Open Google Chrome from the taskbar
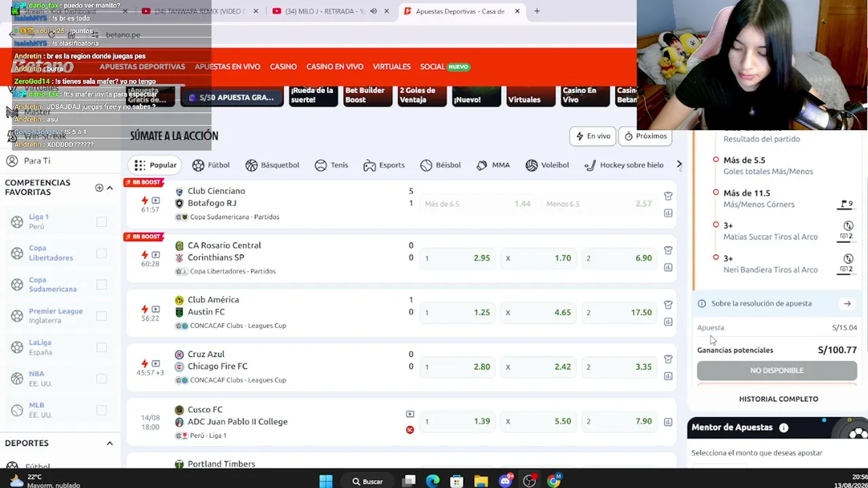Image resolution: width=868 pixels, height=488 pixels. 554,481
